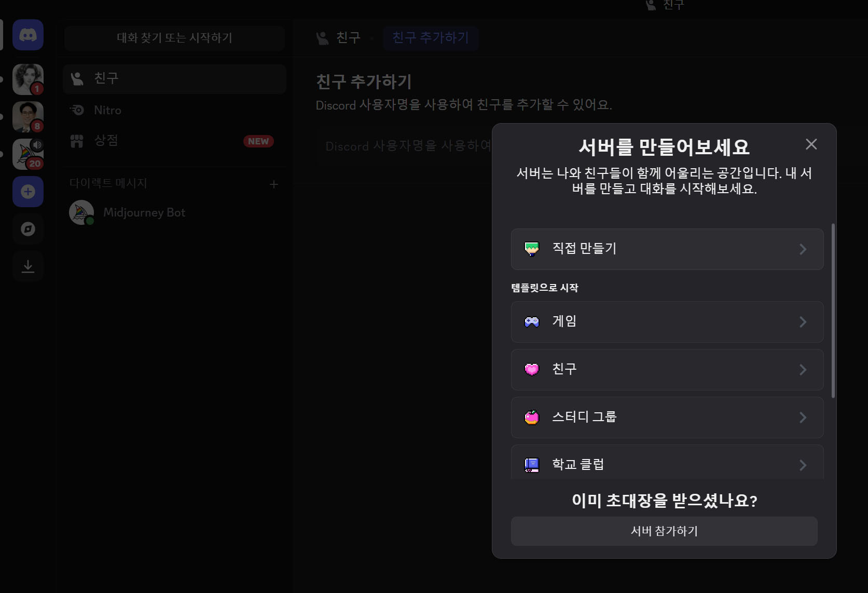Image resolution: width=868 pixels, height=593 pixels.
Task: Click the 서버 참가하기 button
Action: pos(664,531)
